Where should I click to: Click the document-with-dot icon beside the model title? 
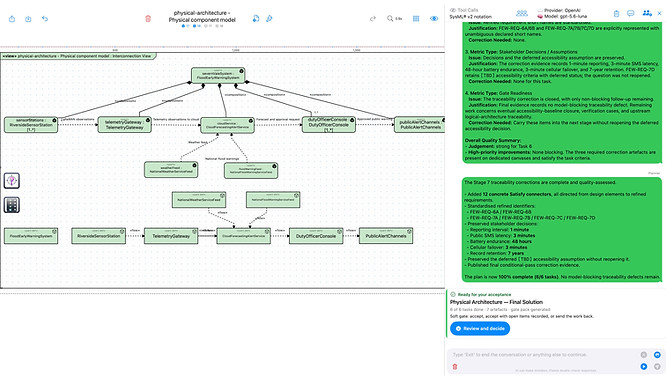pos(256,19)
